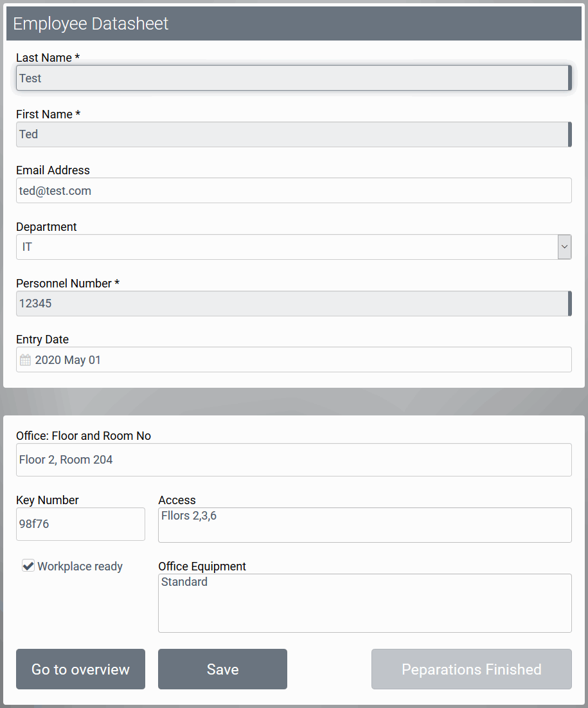This screenshot has height=708, width=588.
Task: Click the Entry Date label text
Action: pos(42,340)
